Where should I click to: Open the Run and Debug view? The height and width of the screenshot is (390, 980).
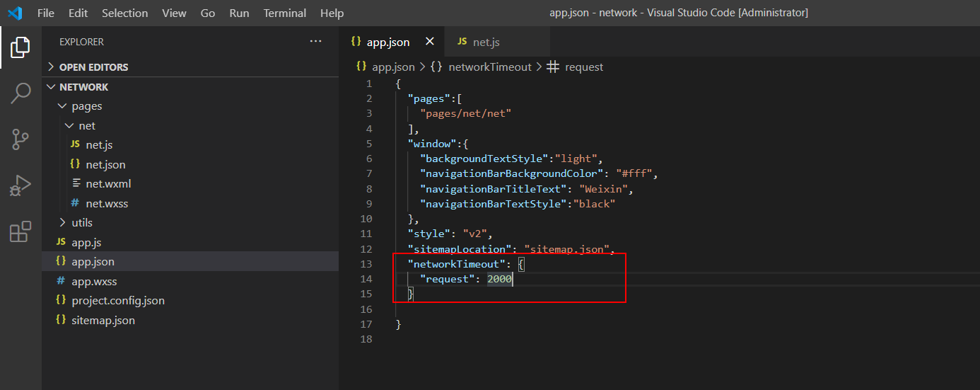tap(21, 185)
